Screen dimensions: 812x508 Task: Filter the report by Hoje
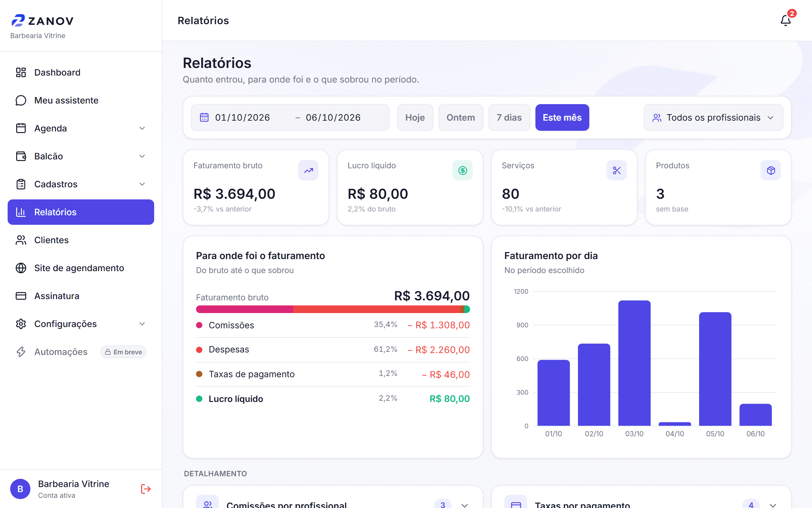[x=415, y=117]
